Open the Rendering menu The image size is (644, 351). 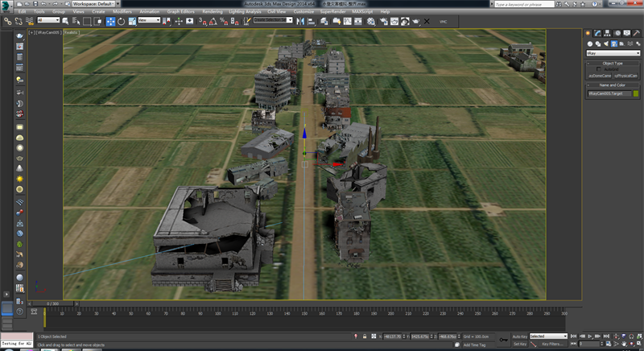click(x=213, y=12)
